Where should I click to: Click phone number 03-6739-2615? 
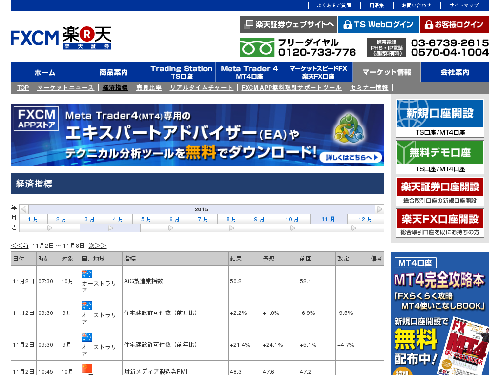click(x=450, y=43)
